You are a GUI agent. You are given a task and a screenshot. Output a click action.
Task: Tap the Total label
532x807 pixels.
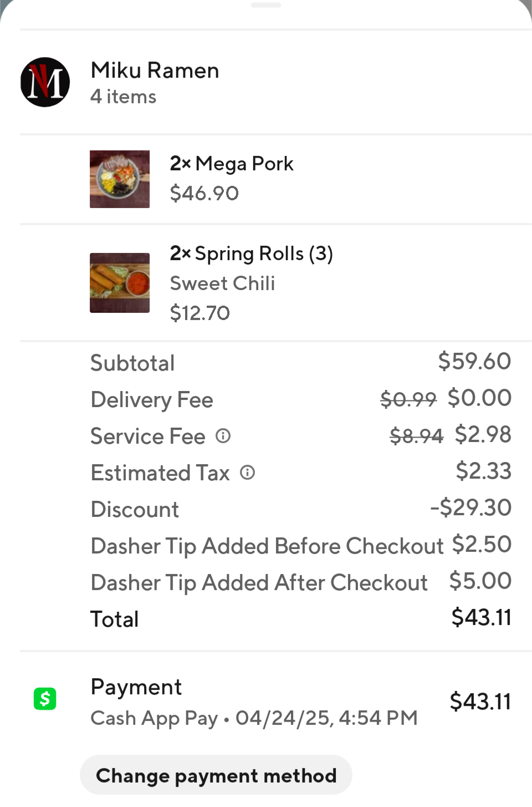point(115,619)
